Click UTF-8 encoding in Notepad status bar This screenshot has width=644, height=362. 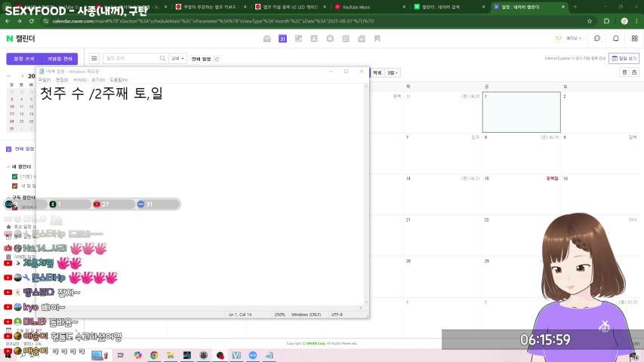click(x=337, y=314)
